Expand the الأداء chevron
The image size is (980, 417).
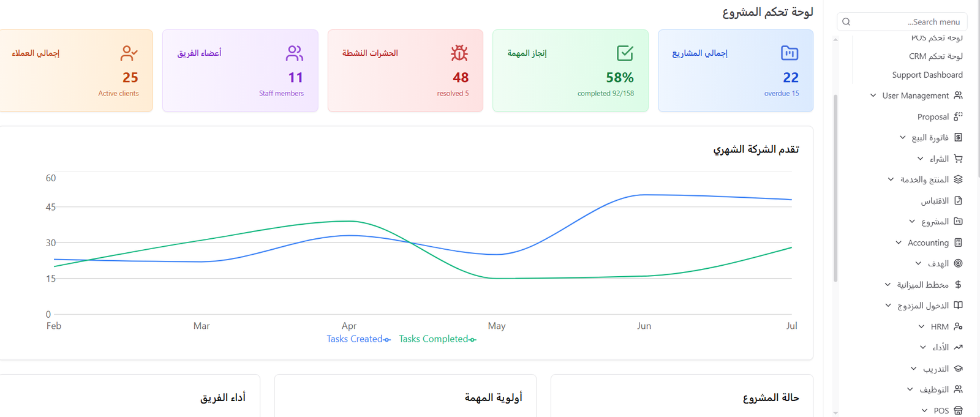click(x=923, y=347)
